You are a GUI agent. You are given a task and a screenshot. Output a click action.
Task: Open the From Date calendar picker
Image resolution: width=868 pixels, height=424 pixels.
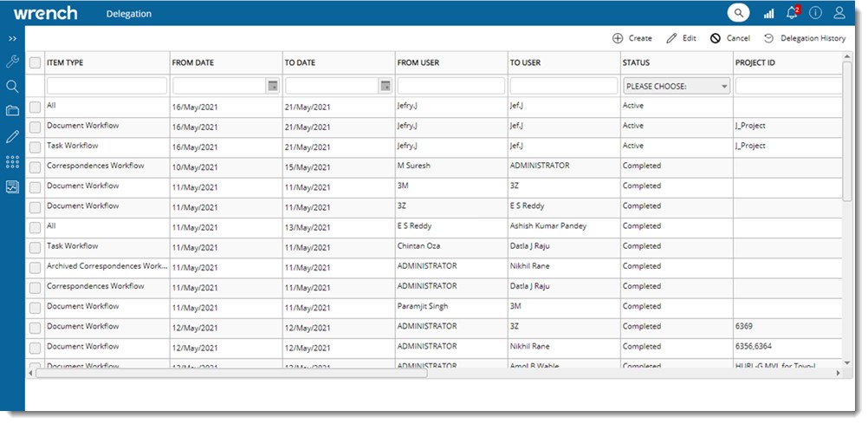[x=273, y=86]
